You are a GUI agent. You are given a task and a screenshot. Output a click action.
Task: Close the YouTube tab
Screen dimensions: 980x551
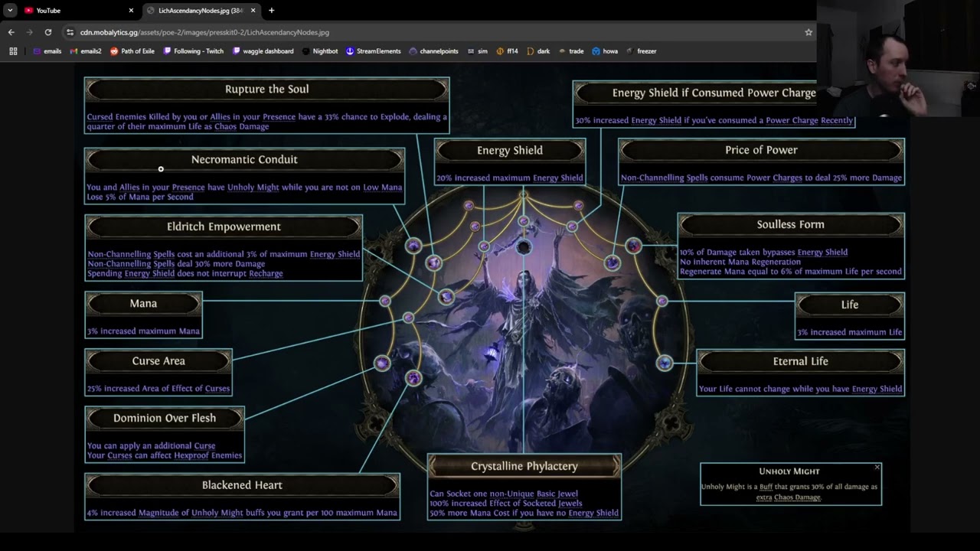[x=131, y=11]
